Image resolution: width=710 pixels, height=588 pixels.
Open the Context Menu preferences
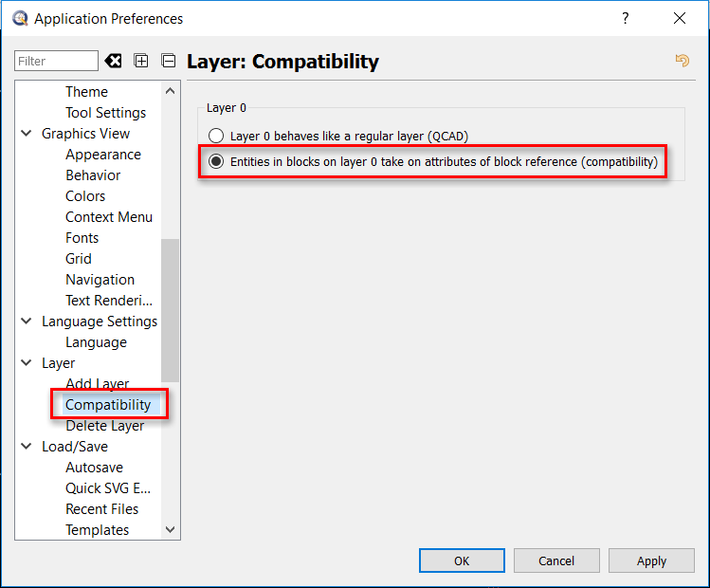(109, 217)
